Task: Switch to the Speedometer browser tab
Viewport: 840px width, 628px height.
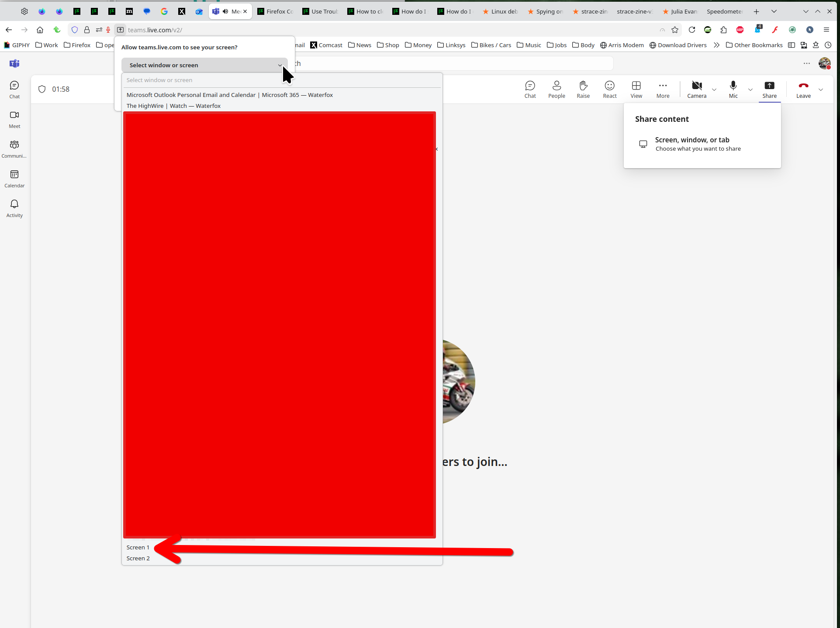Action: [x=724, y=11]
